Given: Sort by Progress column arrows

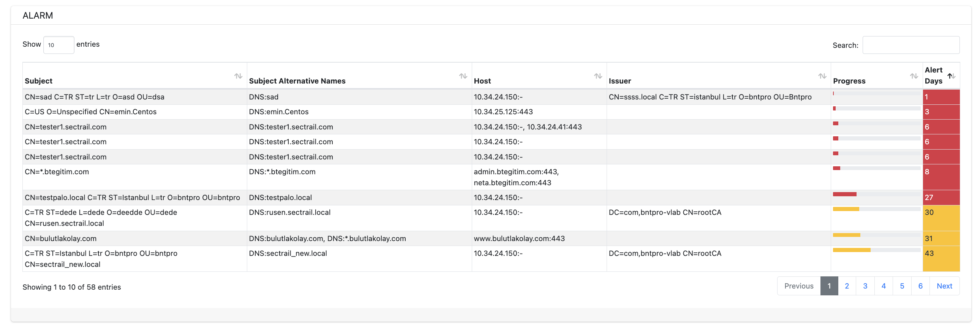Looking at the screenshot, I should (x=914, y=76).
